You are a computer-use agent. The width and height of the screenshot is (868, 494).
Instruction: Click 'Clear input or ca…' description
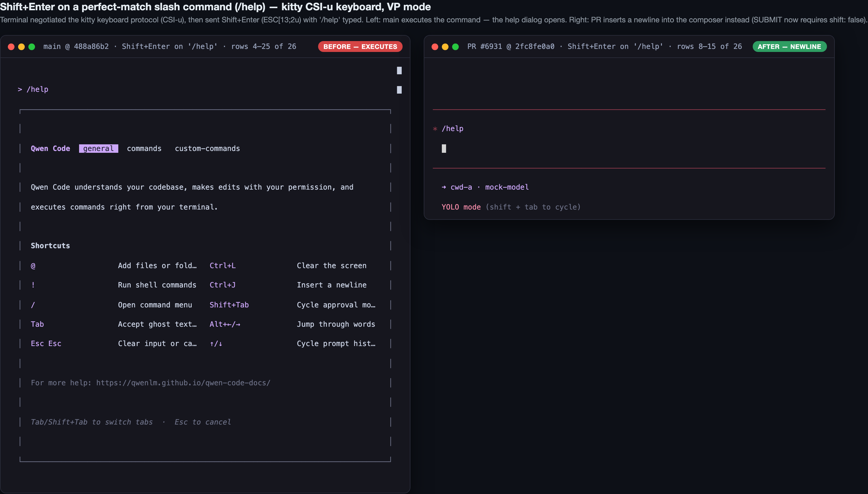pos(157,343)
